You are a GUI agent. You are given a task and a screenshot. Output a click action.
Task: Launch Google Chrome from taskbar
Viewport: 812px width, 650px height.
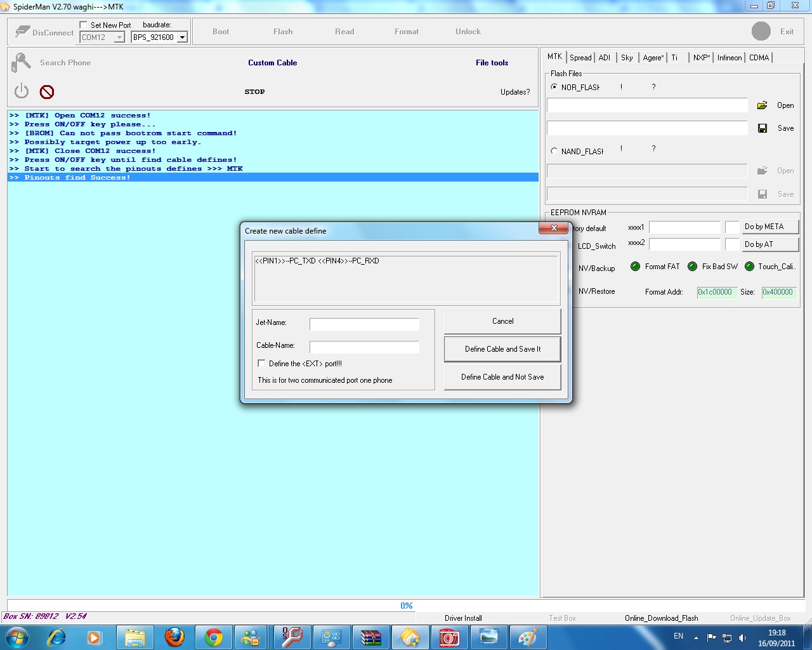click(214, 637)
